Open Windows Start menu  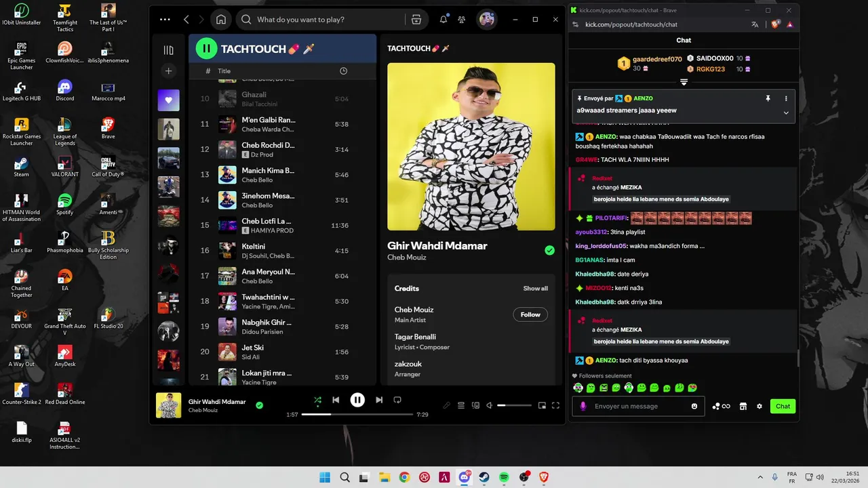325,477
